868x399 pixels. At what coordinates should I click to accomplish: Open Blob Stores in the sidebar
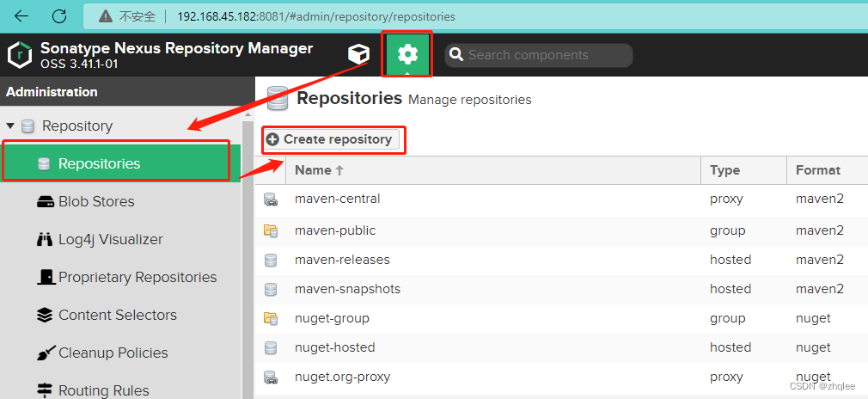pos(120,202)
